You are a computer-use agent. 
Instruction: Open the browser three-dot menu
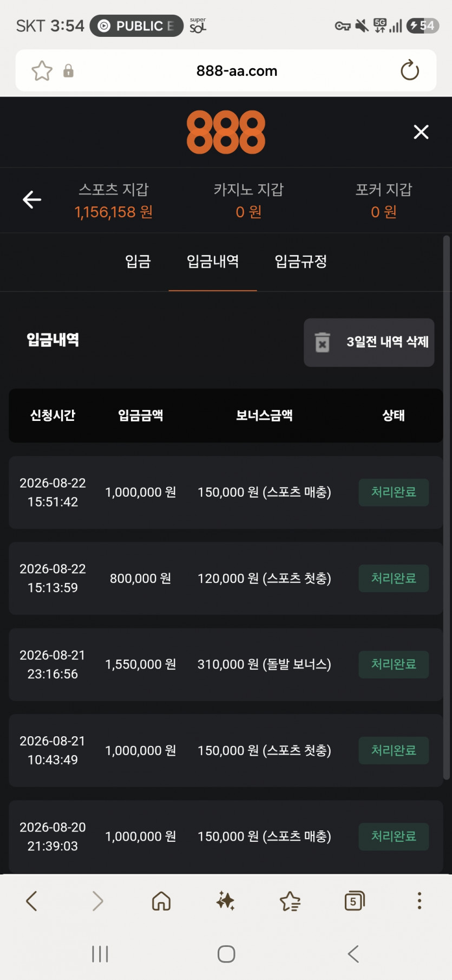[419, 901]
